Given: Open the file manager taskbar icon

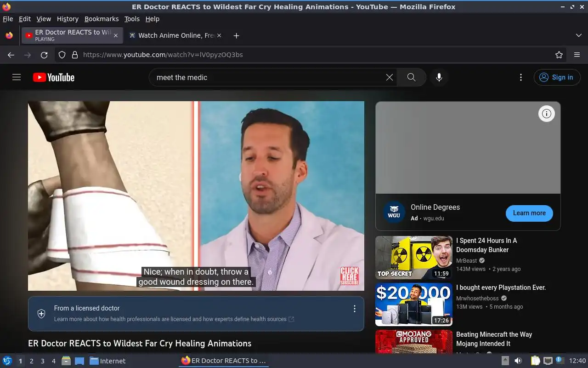Looking at the screenshot, I should point(66,361).
